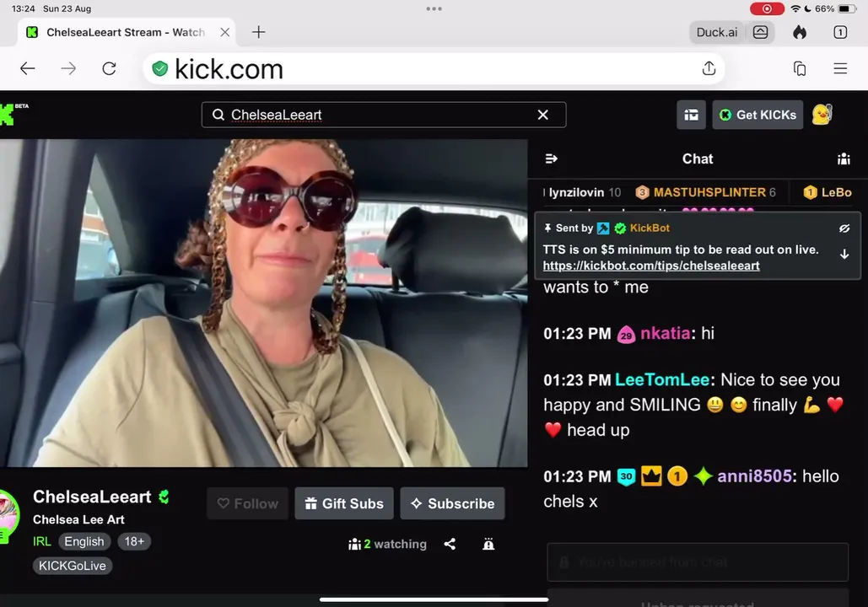This screenshot has width=868, height=607.
Task: Open the three-dot multitasking menu
Action: click(434, 9)
